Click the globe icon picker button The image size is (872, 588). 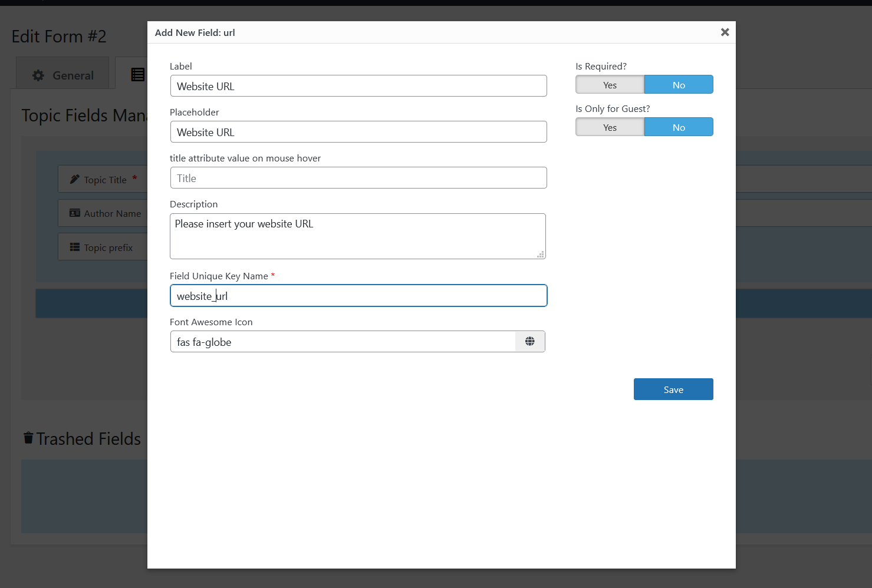pyautogui.click(x=529, y=342)
